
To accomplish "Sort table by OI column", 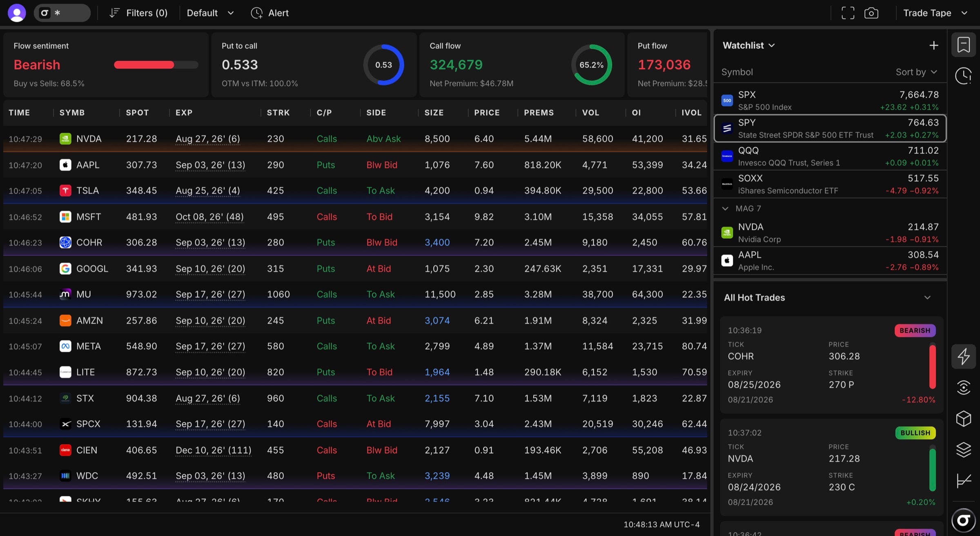I will (636, 112).
